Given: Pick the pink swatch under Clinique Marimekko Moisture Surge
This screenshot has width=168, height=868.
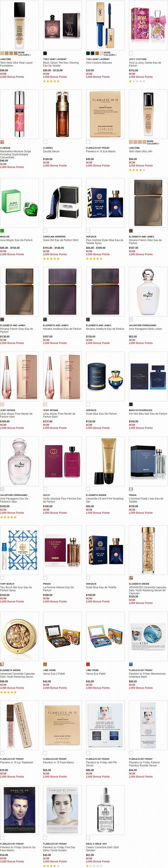Looking at the screenshot, I should coord(2,142).
